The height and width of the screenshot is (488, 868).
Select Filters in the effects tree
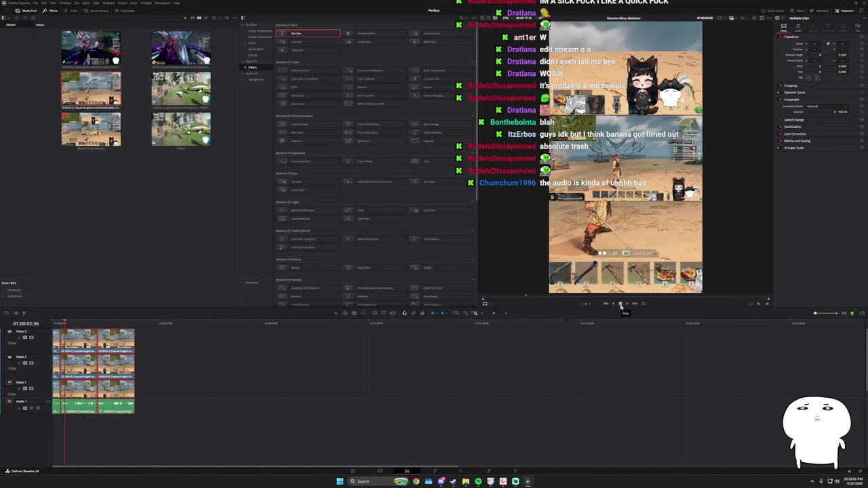(252, 67)
